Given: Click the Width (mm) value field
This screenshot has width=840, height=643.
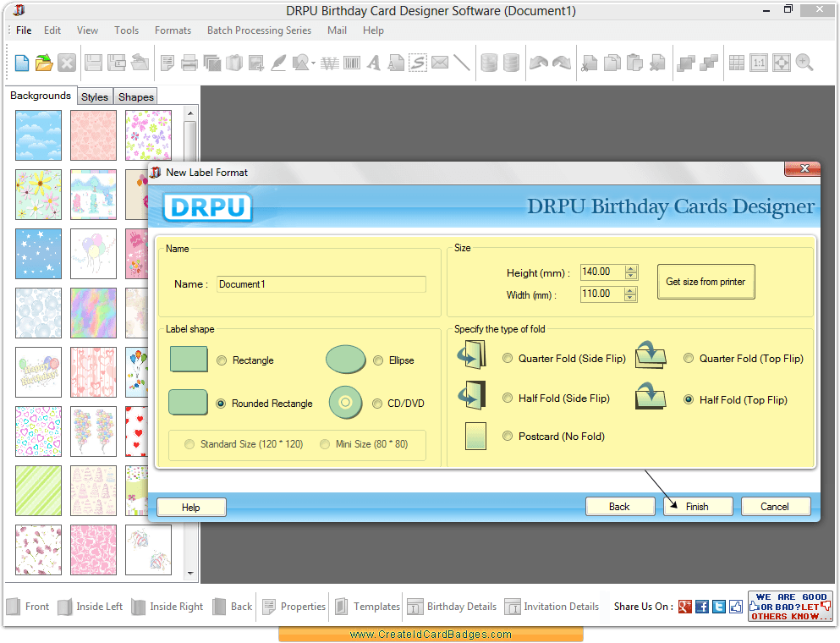Looking at the screenshot, I should (x=603, y=294).
